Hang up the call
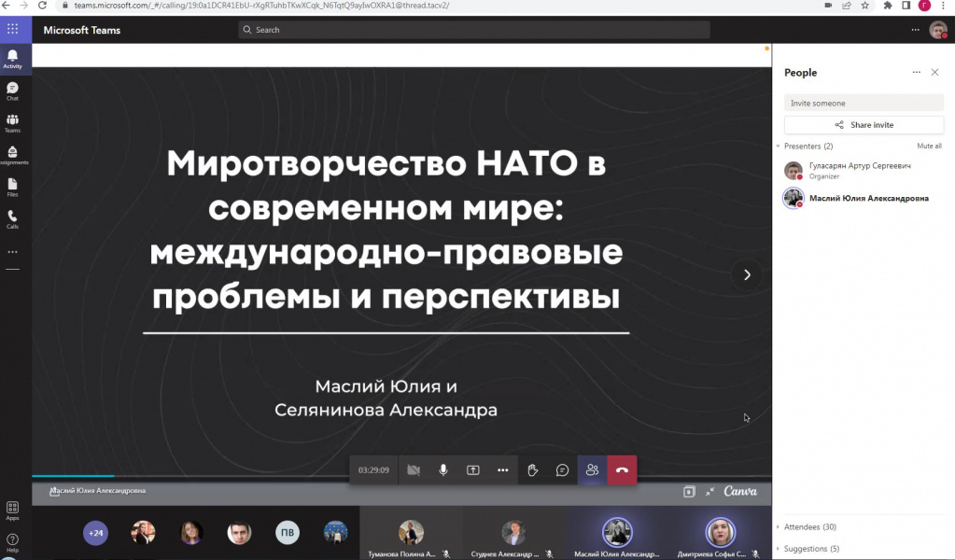 (622, 469)
